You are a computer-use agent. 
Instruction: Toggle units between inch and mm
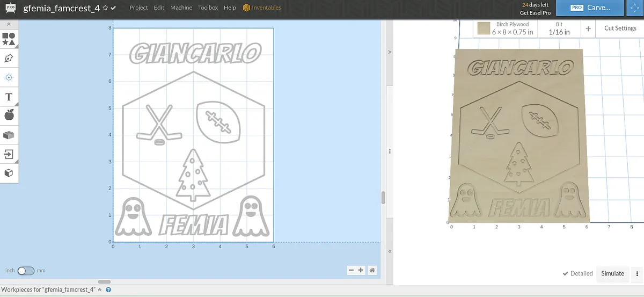coord(26,271)
